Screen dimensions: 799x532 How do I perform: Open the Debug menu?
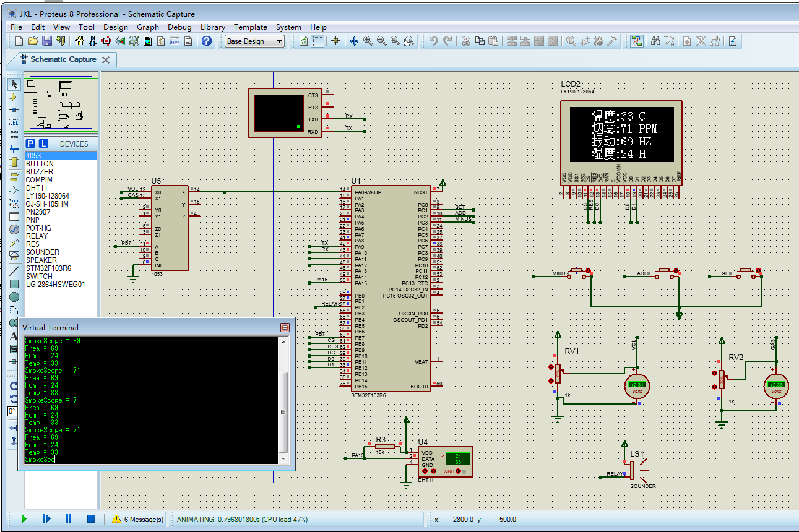click(179, 27)
